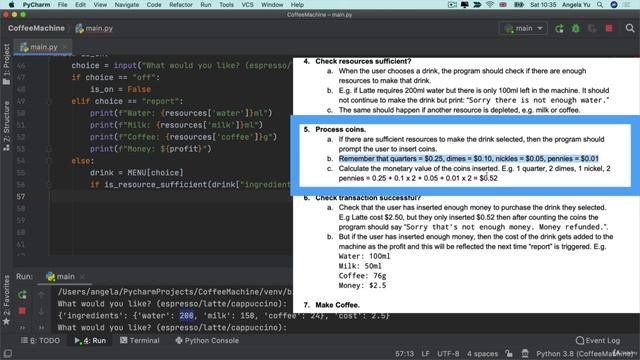Viewport: 640px width, 360px height.
Task: Open the Event Log
Action: pyautogui.click(x=598, y=340)
